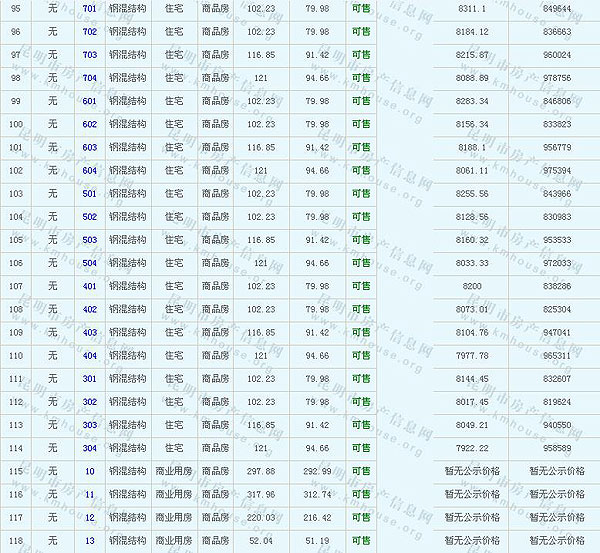Click unit price 8200 cell
This screenshot has height=553, width=600.
[472, 286]
